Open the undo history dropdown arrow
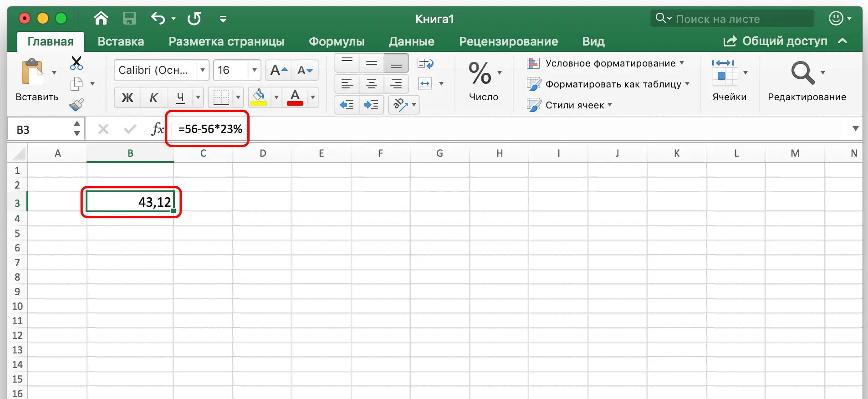 point(174,19)
